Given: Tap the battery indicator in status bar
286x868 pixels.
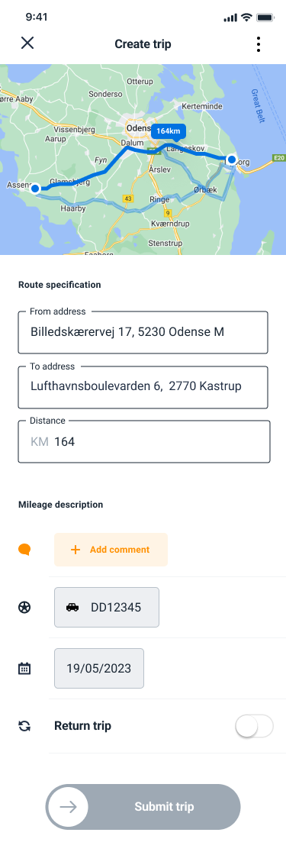Looking at the screenshot, I should tap(265, 18).
